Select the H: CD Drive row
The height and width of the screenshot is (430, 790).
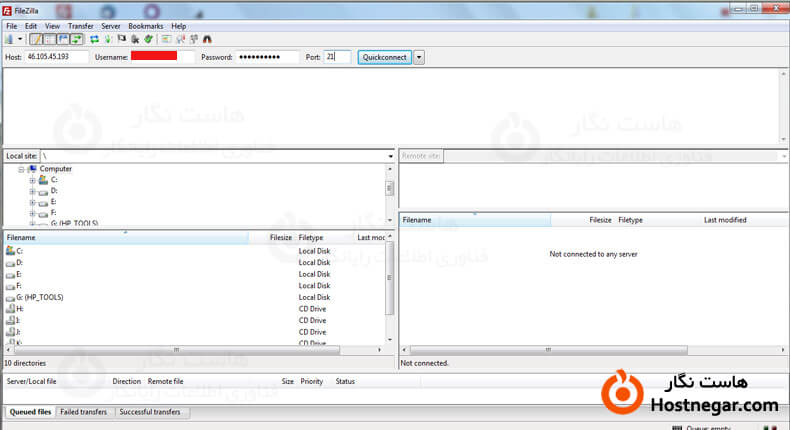(x=195, y=309)
